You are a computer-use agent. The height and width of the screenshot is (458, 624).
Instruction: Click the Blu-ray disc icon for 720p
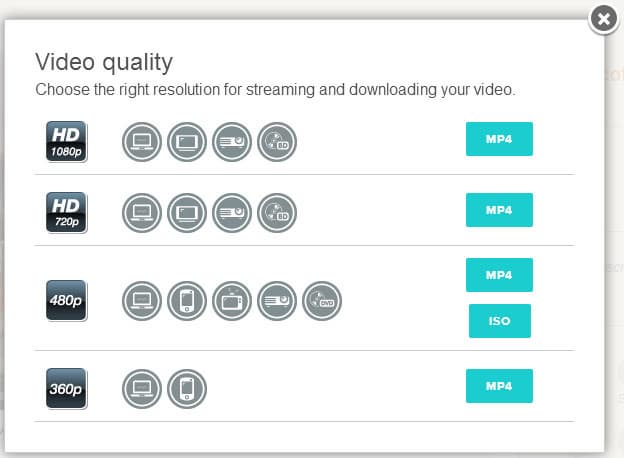coord(277,212)
